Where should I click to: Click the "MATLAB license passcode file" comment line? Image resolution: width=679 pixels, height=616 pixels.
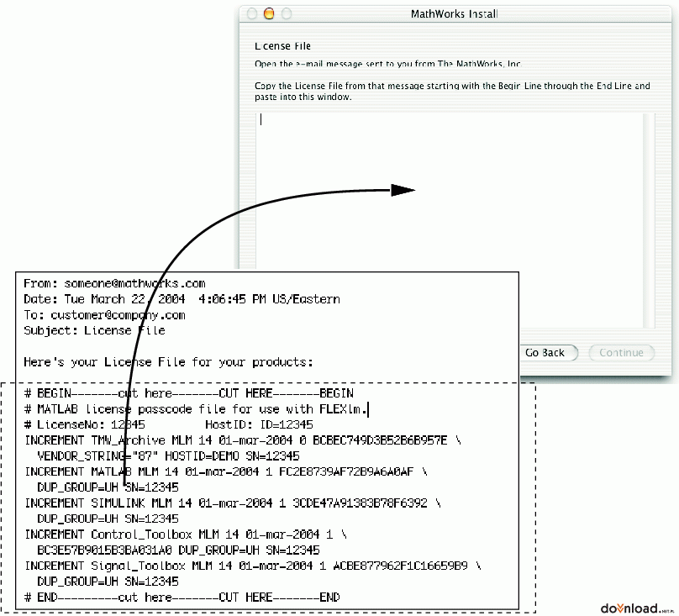click(x=196, y=409)
